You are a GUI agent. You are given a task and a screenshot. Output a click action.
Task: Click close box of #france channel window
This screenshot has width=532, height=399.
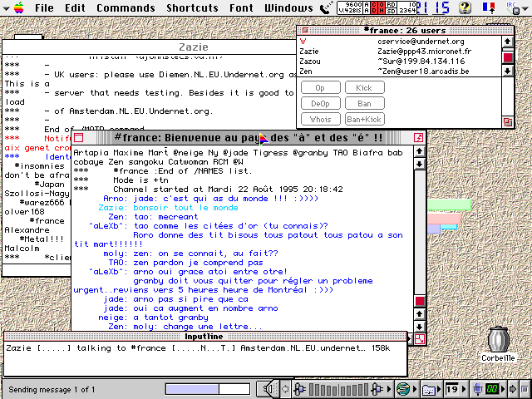click(79, 138)
